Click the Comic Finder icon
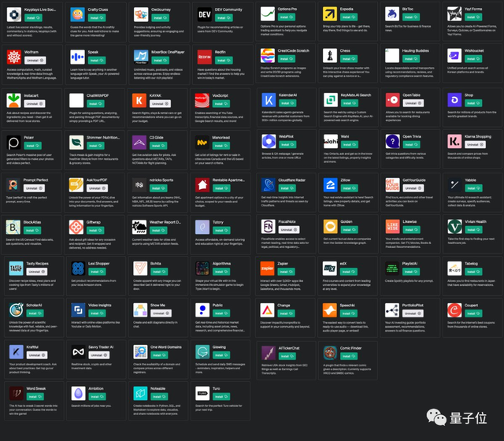 click(x=330, y=353)
